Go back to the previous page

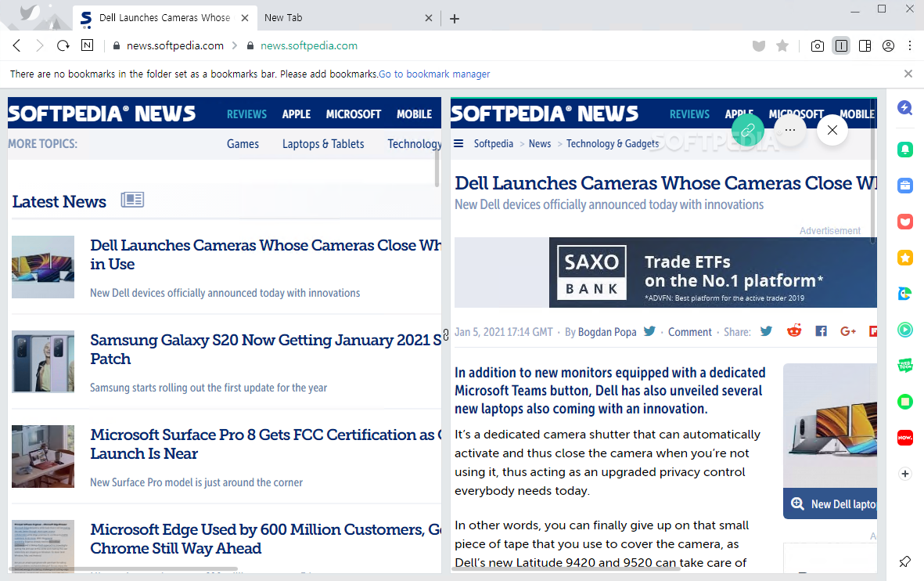pos(17,45)
